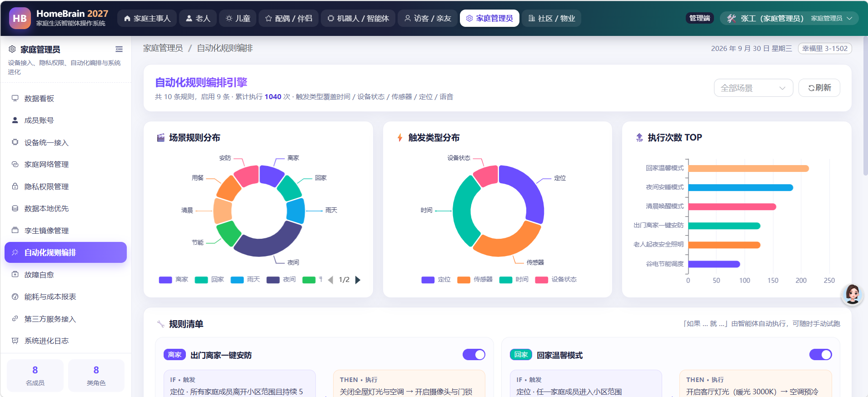Click the 刷新 refresh button

coord(819,88)
